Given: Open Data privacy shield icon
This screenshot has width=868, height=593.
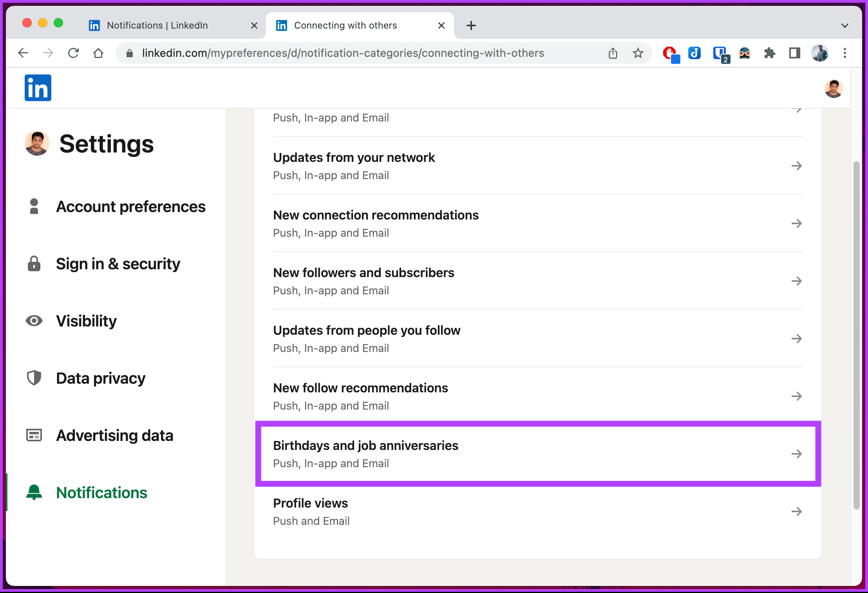Looking at the screenshot, I should [x=34, y=378].
